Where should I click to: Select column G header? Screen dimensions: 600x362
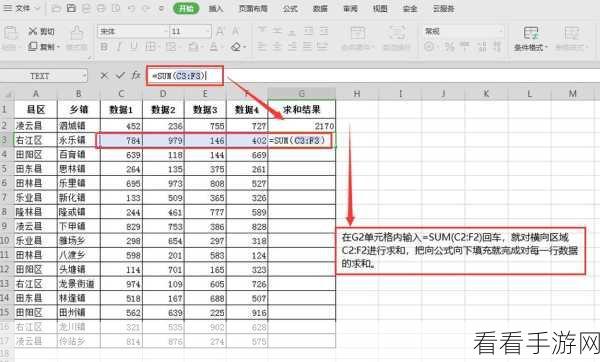(302, 94)
